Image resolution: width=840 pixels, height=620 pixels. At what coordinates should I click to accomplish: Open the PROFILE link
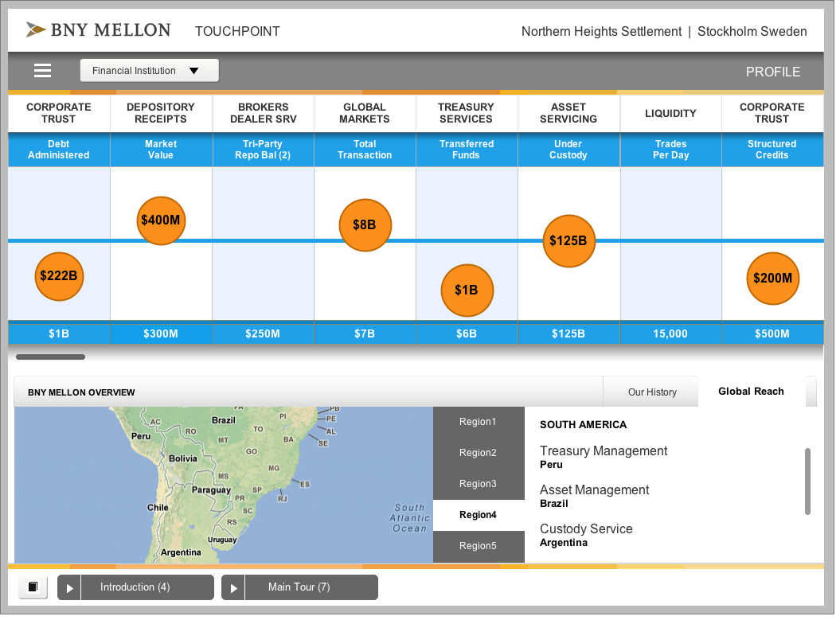772,72
